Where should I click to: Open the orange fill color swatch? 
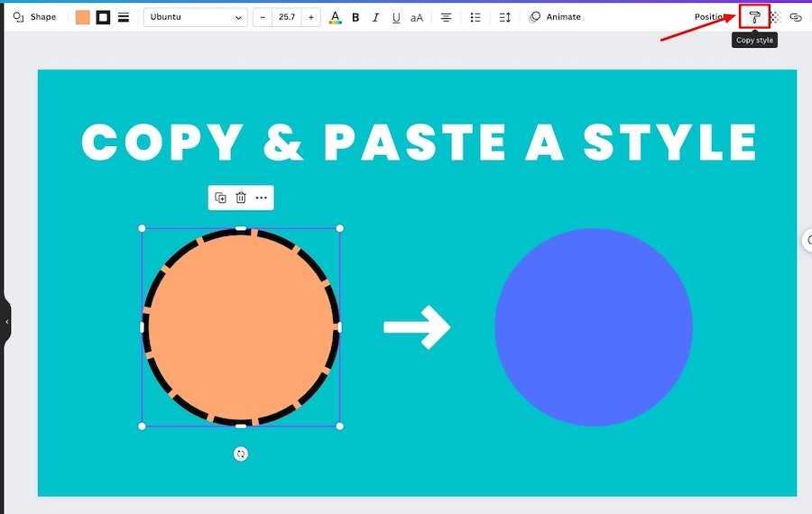pyautogui.click(x=83, y=17)
